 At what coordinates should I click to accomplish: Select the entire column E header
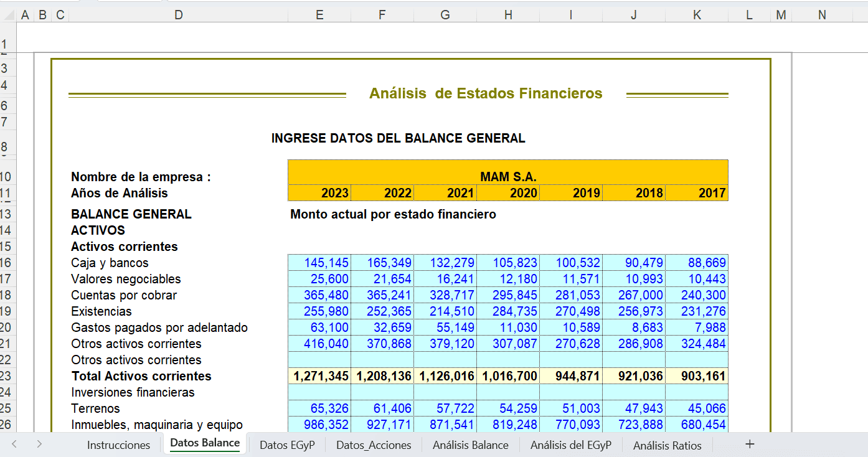coord(319,14)
